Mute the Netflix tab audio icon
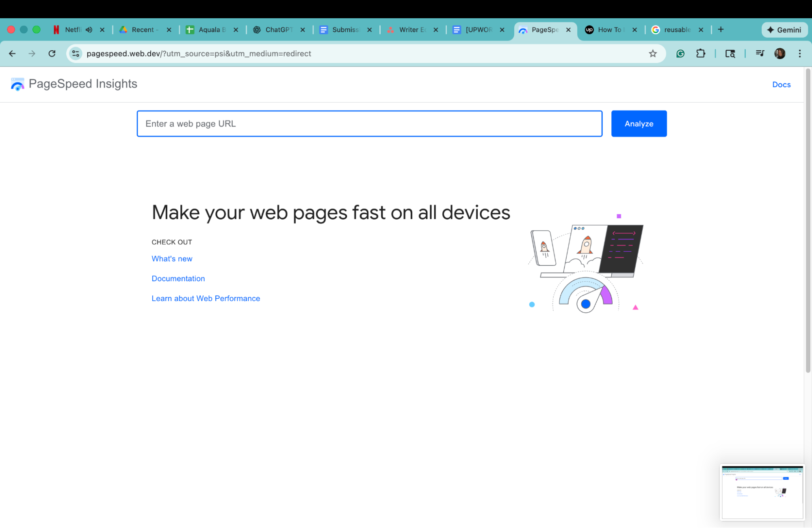Image resolution: width=812 pixels, height=528 pixels. pyautogui.click(x=89, y=30)
